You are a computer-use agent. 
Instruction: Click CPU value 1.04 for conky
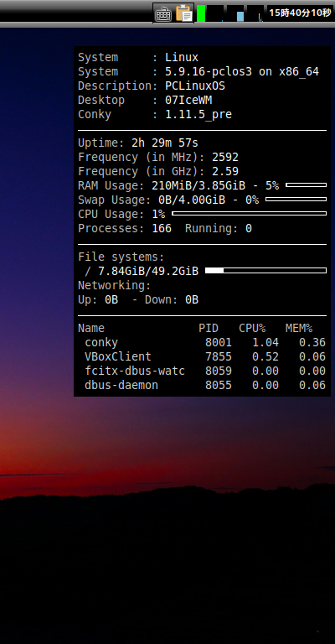coord(265,342)
